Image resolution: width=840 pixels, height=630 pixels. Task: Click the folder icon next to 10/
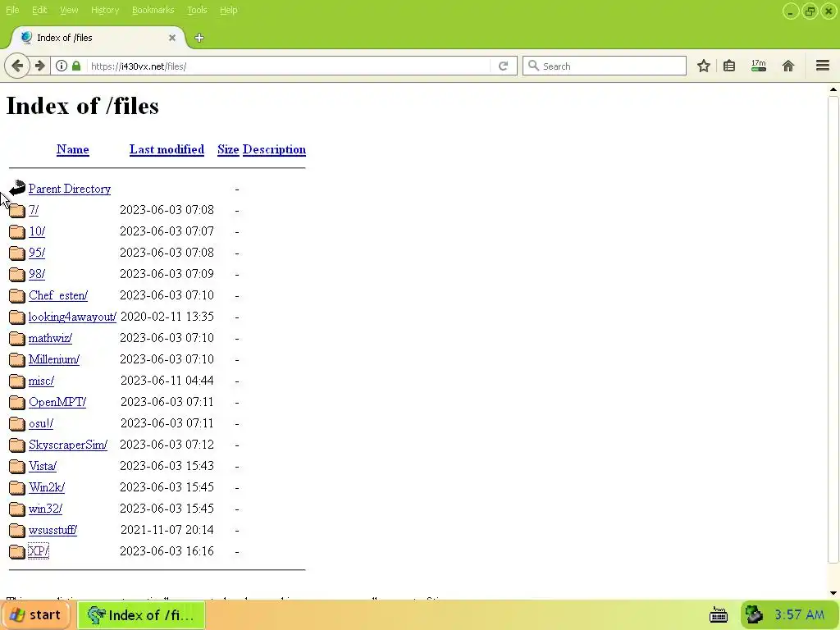click(x=17, y=231)
